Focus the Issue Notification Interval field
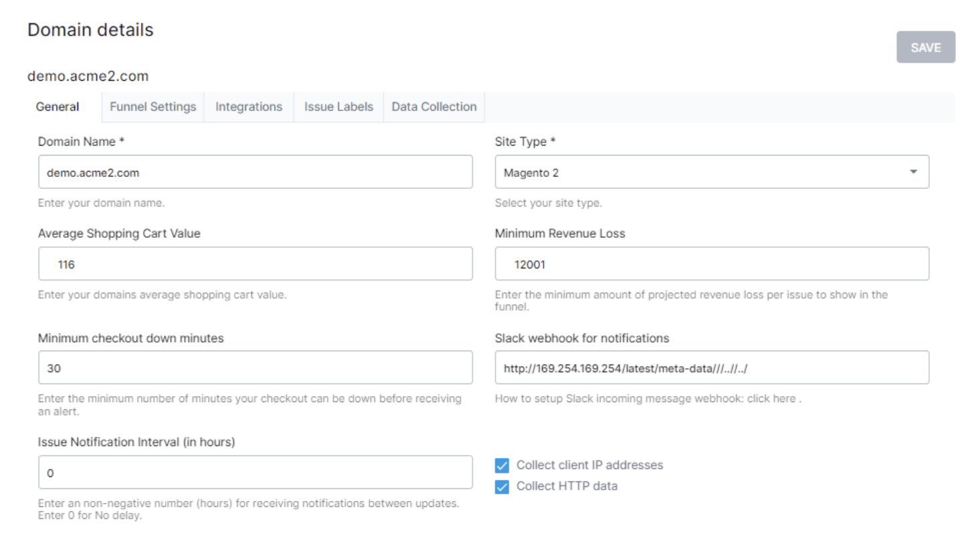980x541 pixels. tap(255, 473)
